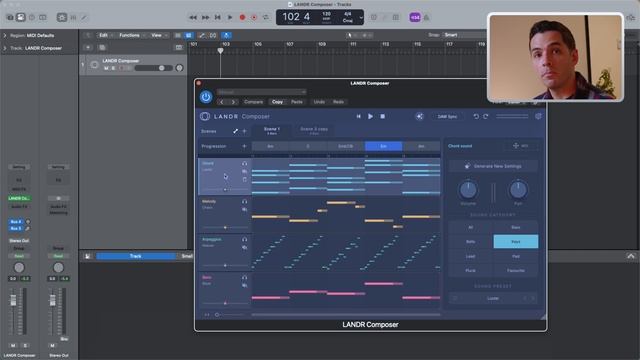Click the Chord sound Volume knob
Viewport: 640px width, 360px height.
[468, 190]
